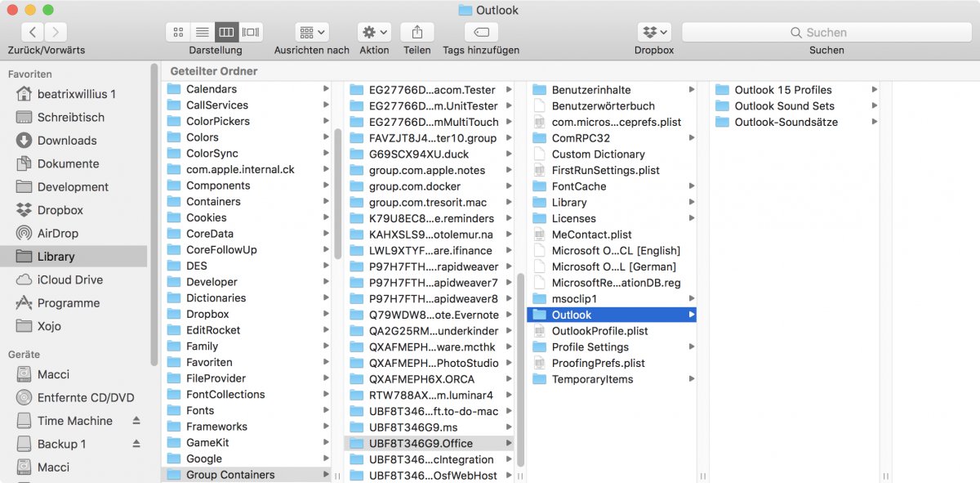Expand the Licenses folder arrow
This screenshot has height=483, width=980.
pos(690,218)
